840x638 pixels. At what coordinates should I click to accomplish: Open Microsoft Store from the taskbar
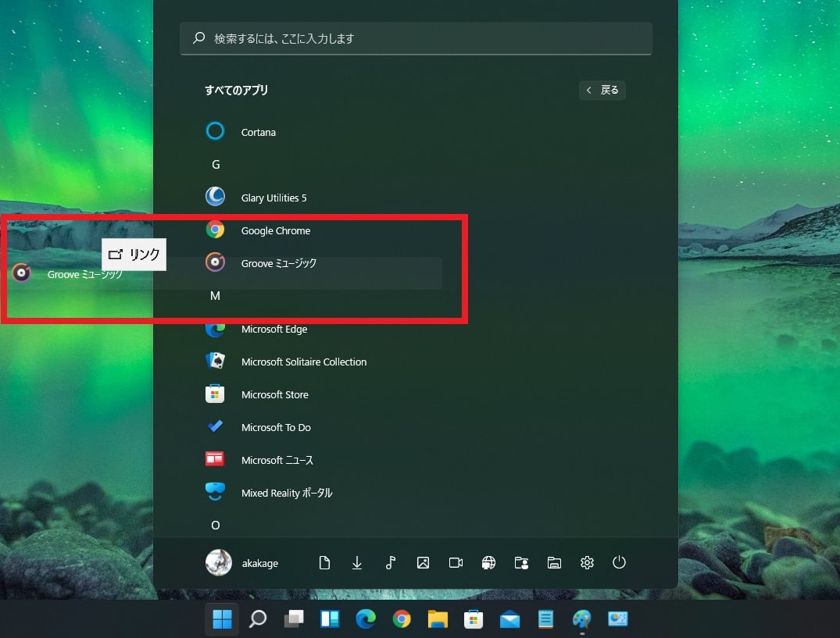click(474, 619)
